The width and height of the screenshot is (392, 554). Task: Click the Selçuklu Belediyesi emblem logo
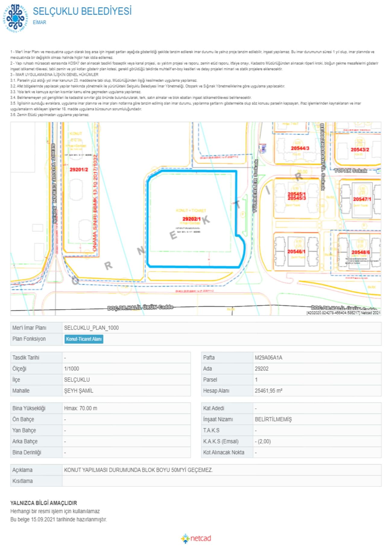tap(15, 18)
